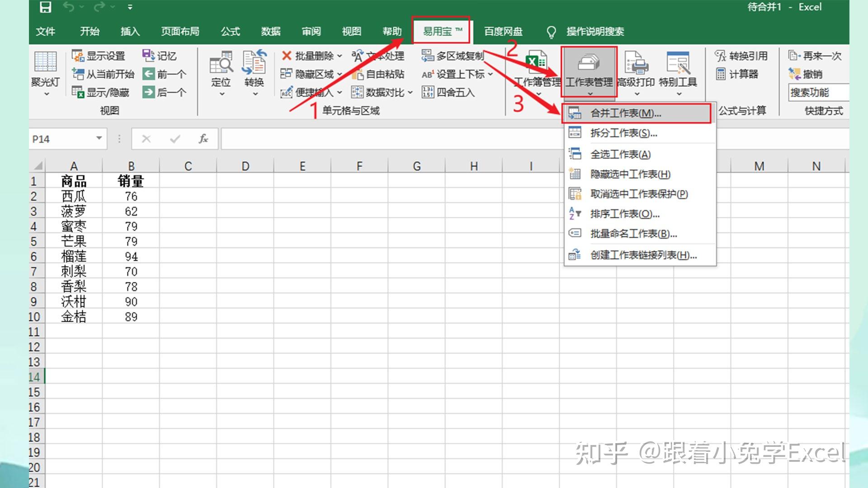Viewport: 868px width, 488px height.
Task: Switch to the 易用宝 tab
Action: point(442,31)
